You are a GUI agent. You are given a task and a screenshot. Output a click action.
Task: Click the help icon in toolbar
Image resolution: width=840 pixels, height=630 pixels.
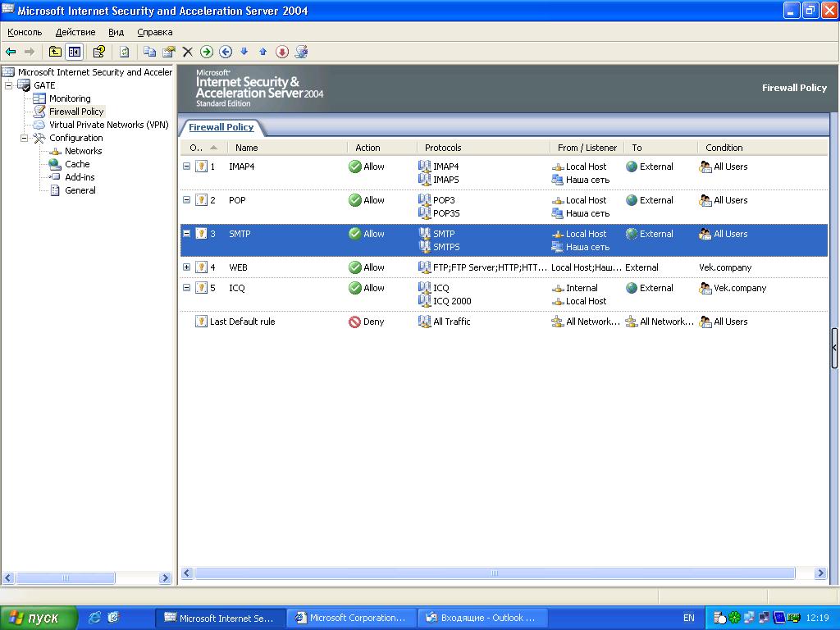pyautogui.click(x=98, y=52)
